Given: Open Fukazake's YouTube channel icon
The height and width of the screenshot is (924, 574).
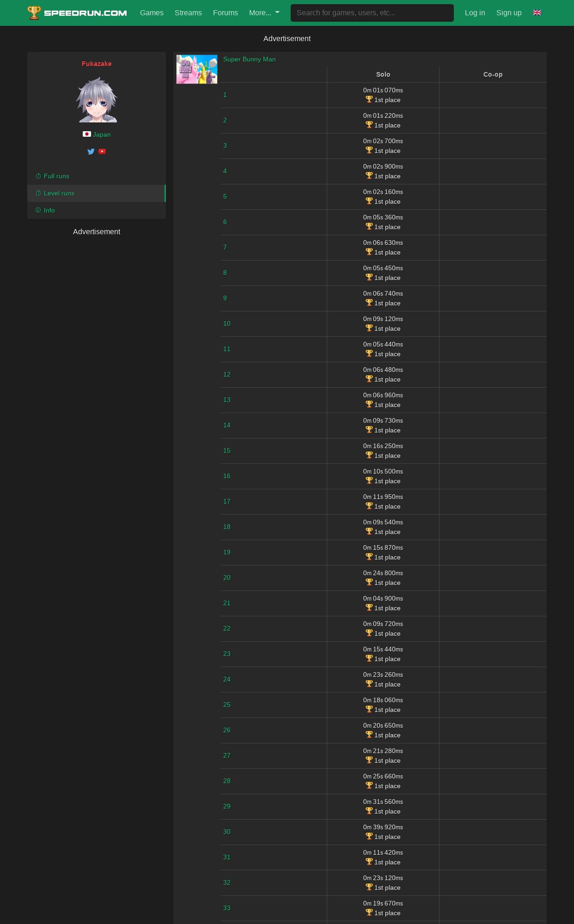Looking at the screenshot, I should pos(102,152).
